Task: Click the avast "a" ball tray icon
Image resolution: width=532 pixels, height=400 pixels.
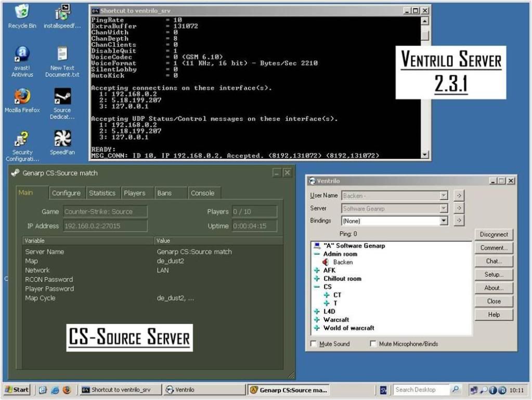Action: [x=502, y=390]
